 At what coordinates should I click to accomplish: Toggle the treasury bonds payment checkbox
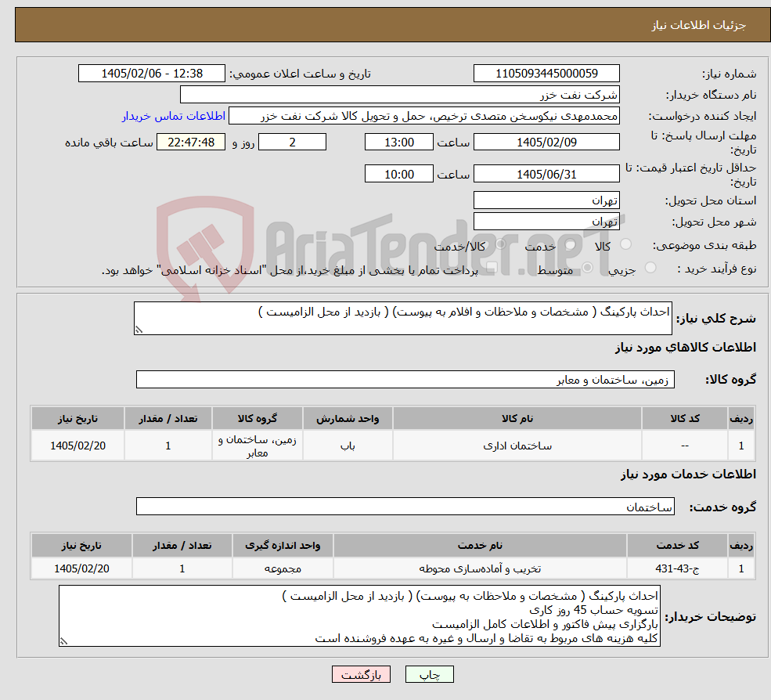coord(492,268)
